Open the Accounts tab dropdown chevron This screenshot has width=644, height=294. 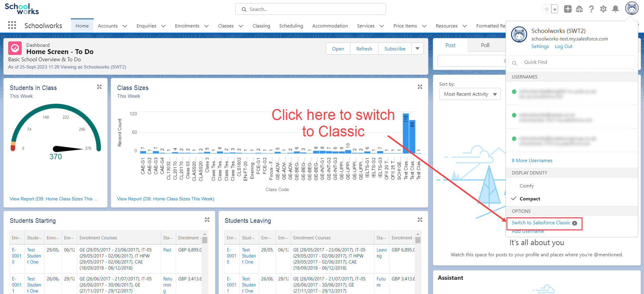pos(125,26)
